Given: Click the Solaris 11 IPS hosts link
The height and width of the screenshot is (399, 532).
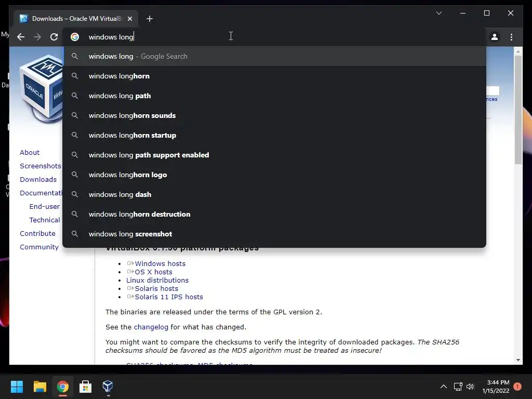Looking at the screenshot, I should tap(169, 297).
